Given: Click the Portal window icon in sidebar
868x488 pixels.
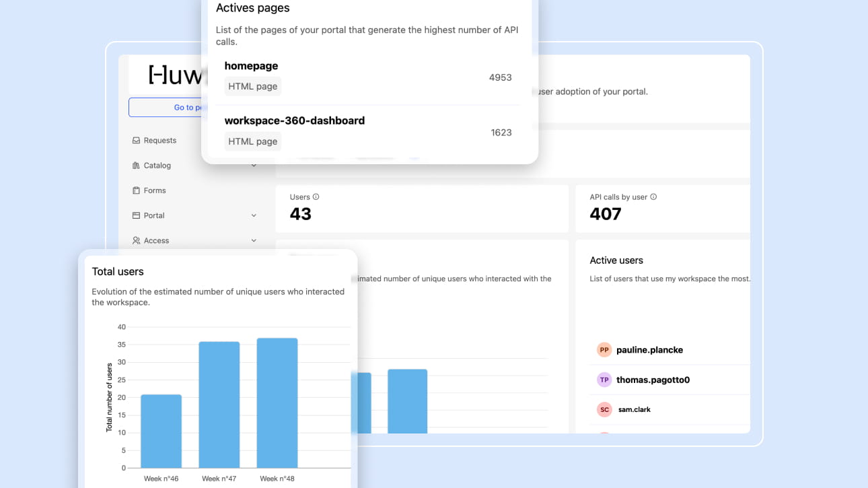Looking at the screenshot, I should pyautogui.click(x=137, y=215).
